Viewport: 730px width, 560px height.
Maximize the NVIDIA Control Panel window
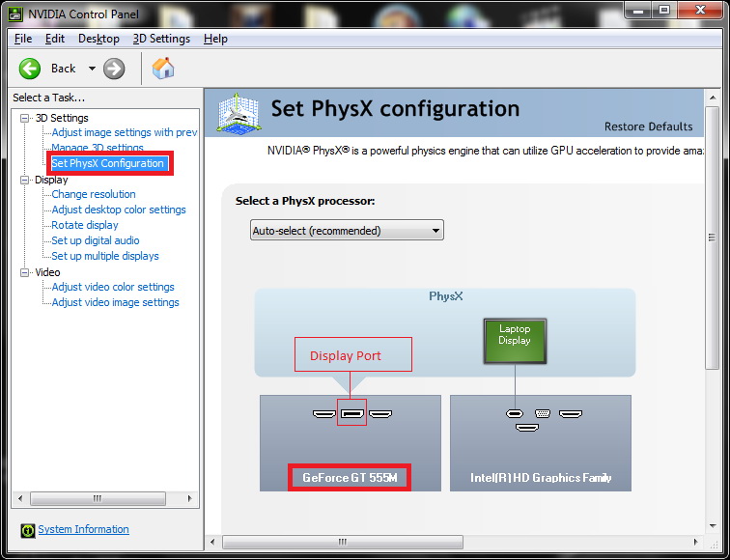tap(664, 11)
